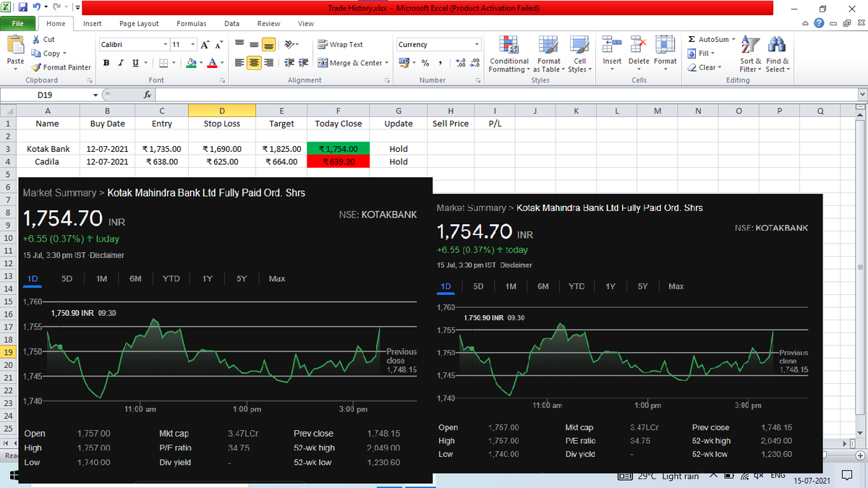Decrease font size with Shrink Font
This screenshot has width=868, height=488.
tap(218, 45)
